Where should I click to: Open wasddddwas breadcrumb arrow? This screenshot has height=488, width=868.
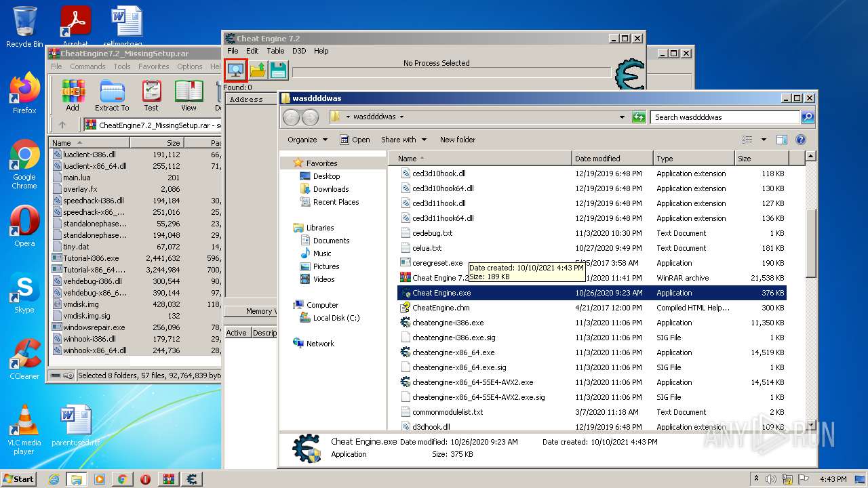(401, 117)
